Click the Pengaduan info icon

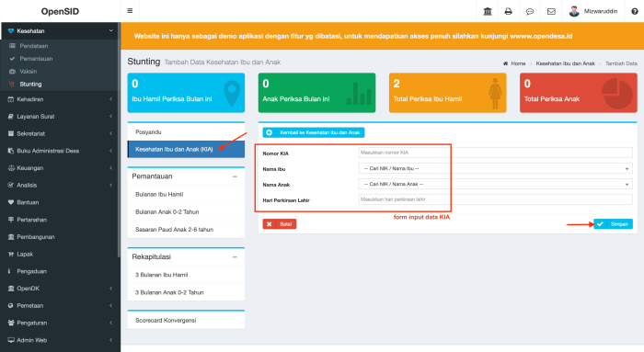click(9, 271)
